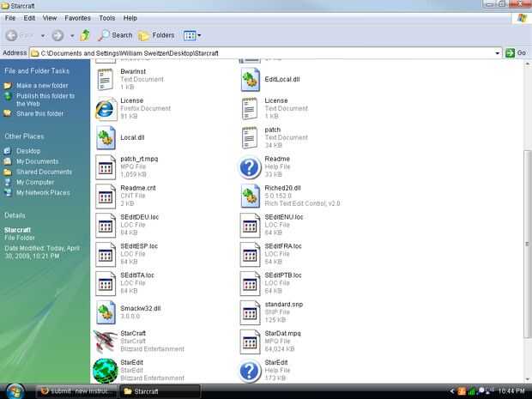Click the system tray clock
Screen dimensions: 532x399
(511, 391)
